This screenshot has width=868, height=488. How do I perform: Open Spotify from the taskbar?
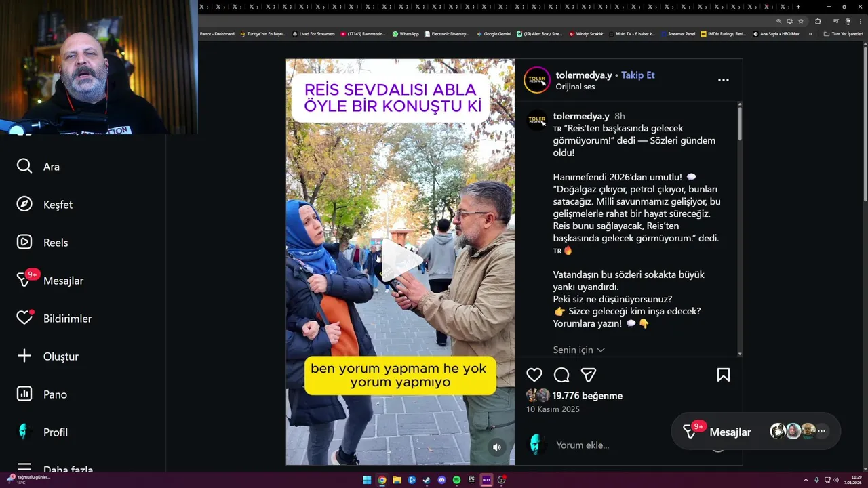[456, 480]
